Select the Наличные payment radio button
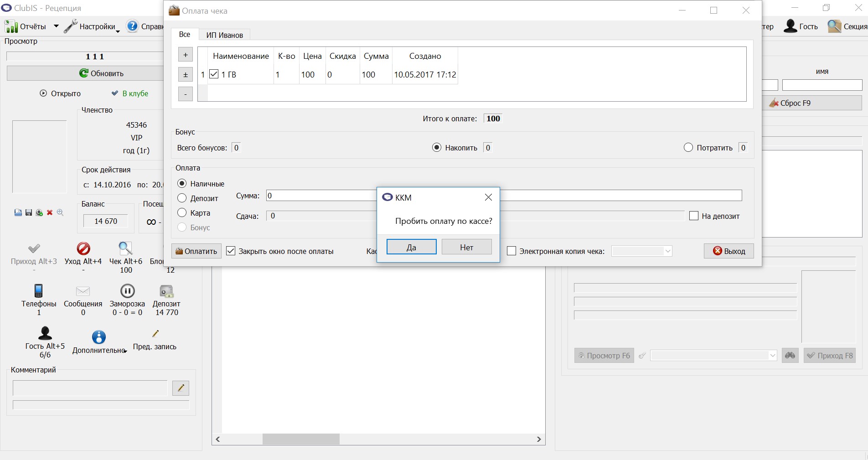The width and height of the screenshot is (868, 460). tap(182, 183)
